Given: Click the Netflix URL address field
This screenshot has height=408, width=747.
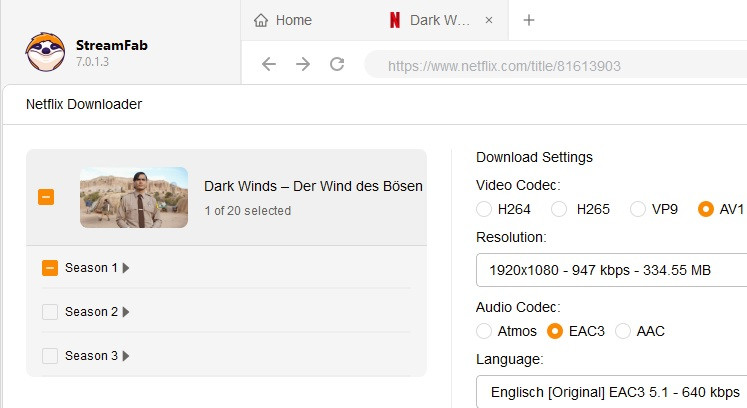Looking at the screenshot, I should [x=555, y=66].
